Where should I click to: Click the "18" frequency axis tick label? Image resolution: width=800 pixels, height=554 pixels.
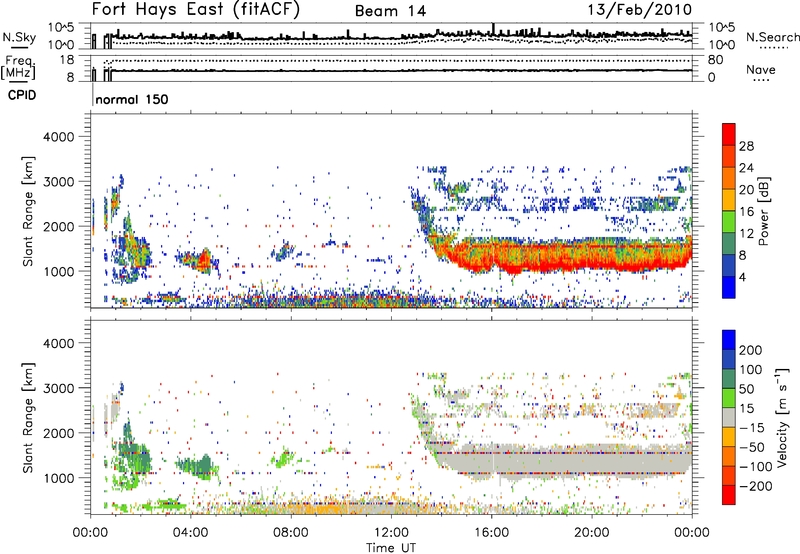tap(67, 60)
